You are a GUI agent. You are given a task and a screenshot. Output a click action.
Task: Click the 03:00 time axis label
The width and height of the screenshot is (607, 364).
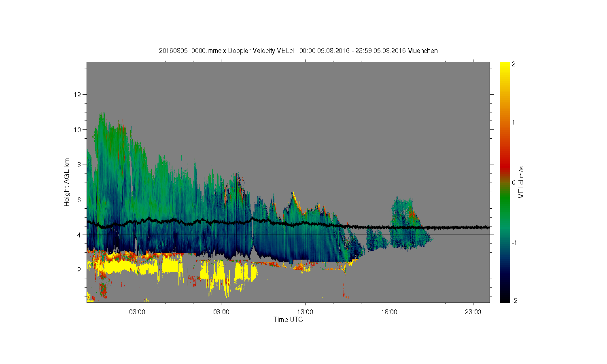pyautogui.click(x=137, y=312)
